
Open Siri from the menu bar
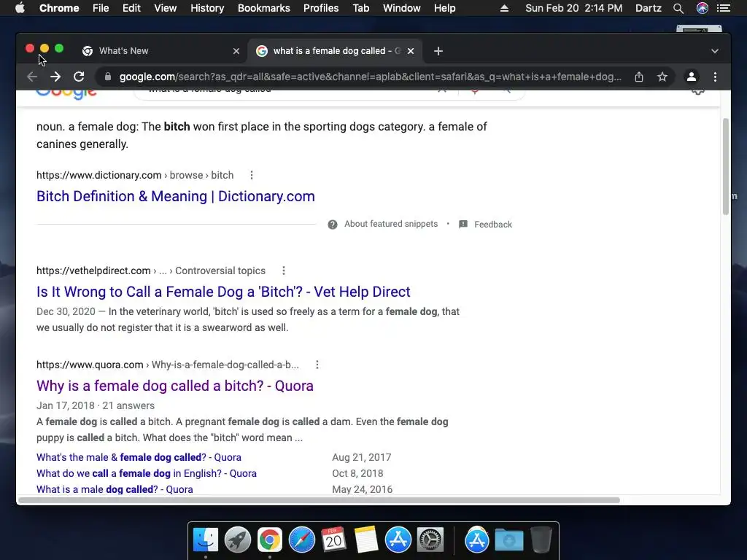pos(703,8)
